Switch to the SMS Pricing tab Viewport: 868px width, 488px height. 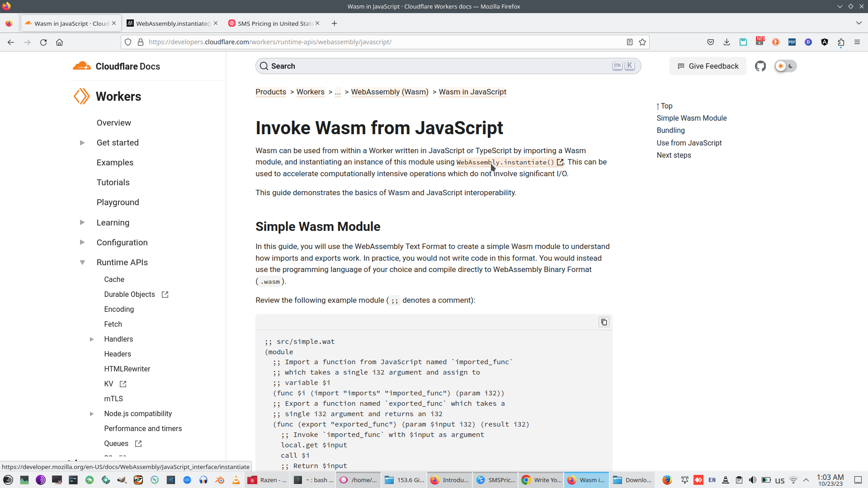(x=271, y=23)
